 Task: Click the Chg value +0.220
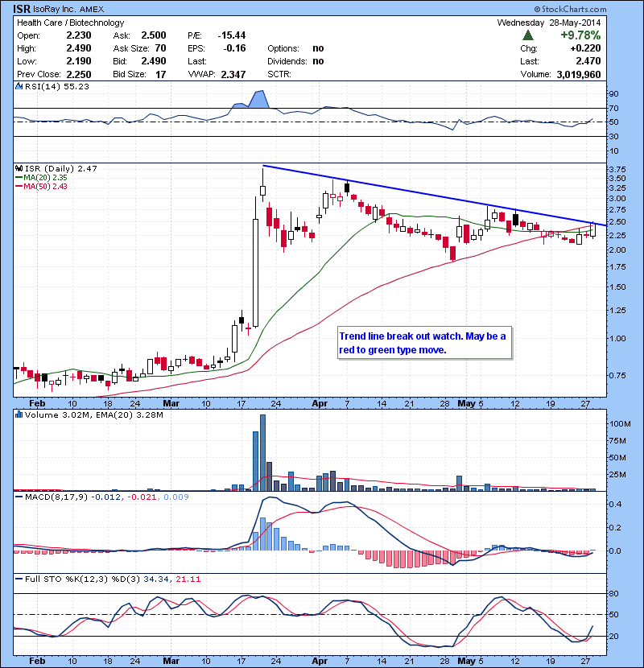point(585,48)
